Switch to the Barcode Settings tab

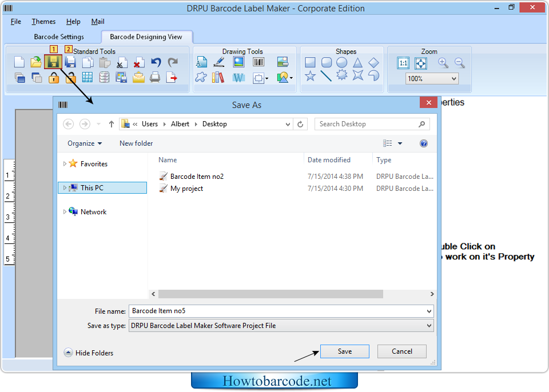[59, 37]
